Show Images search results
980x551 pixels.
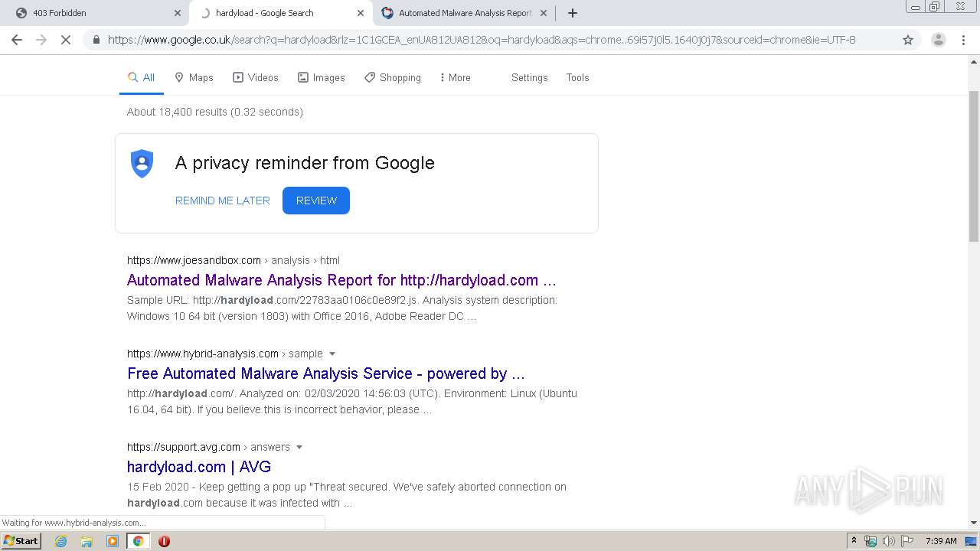[322, 77]
